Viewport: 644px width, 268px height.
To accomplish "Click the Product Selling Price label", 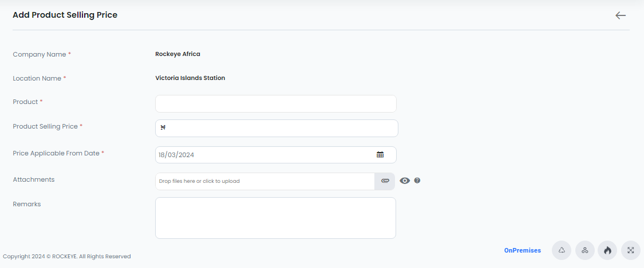I will [45, 127].
